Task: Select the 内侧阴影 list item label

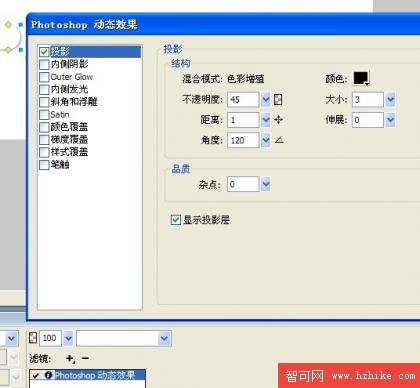Action: coord(69,64)
